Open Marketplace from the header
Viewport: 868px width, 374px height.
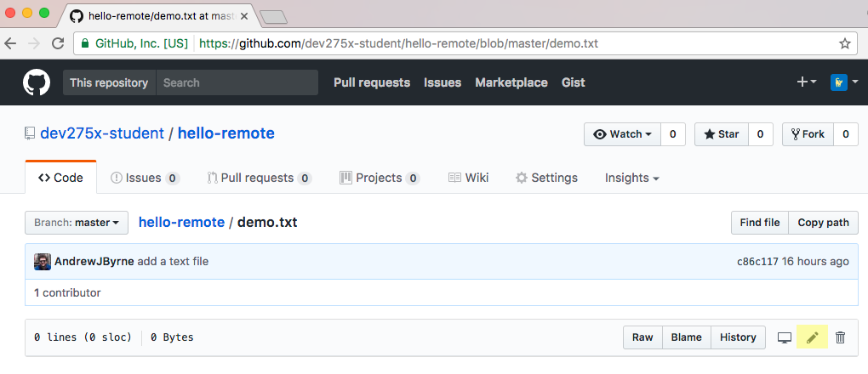(511, 82)
